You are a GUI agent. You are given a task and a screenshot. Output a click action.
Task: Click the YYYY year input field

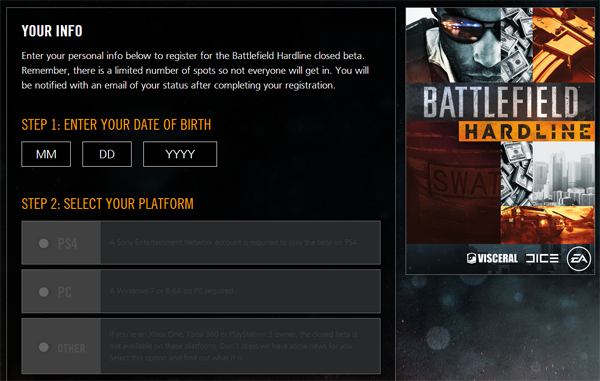click(180, 154)
